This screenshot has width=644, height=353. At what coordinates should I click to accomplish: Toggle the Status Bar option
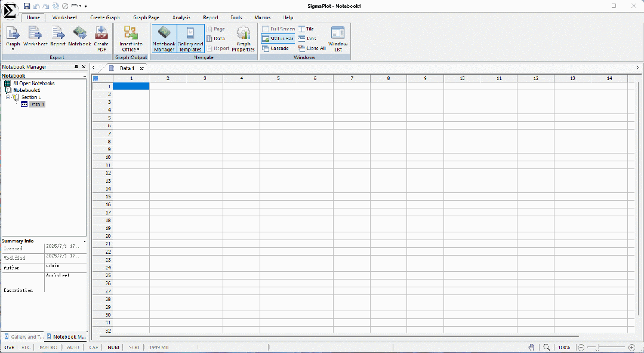tap(278, 39)
